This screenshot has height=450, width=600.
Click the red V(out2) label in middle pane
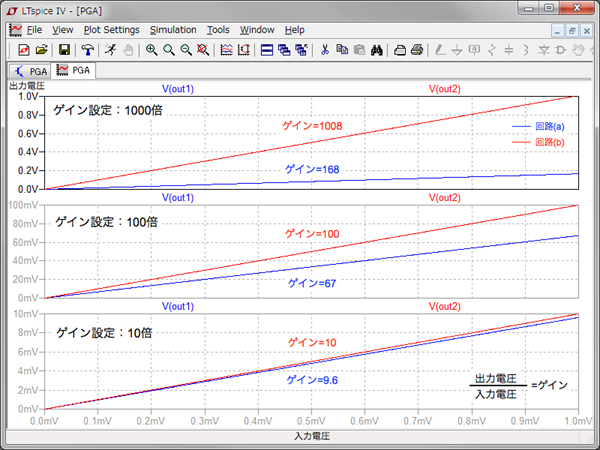(x=444, y=197)
